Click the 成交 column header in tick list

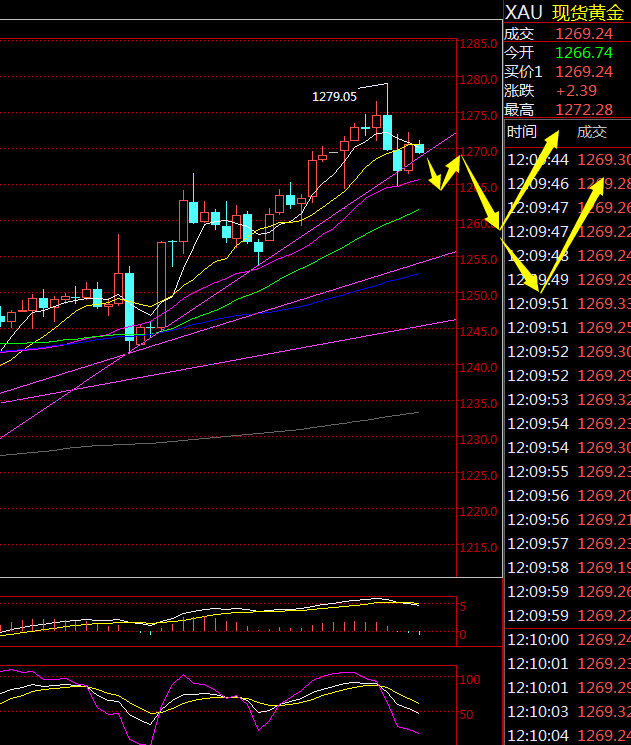tap(591, 132)
